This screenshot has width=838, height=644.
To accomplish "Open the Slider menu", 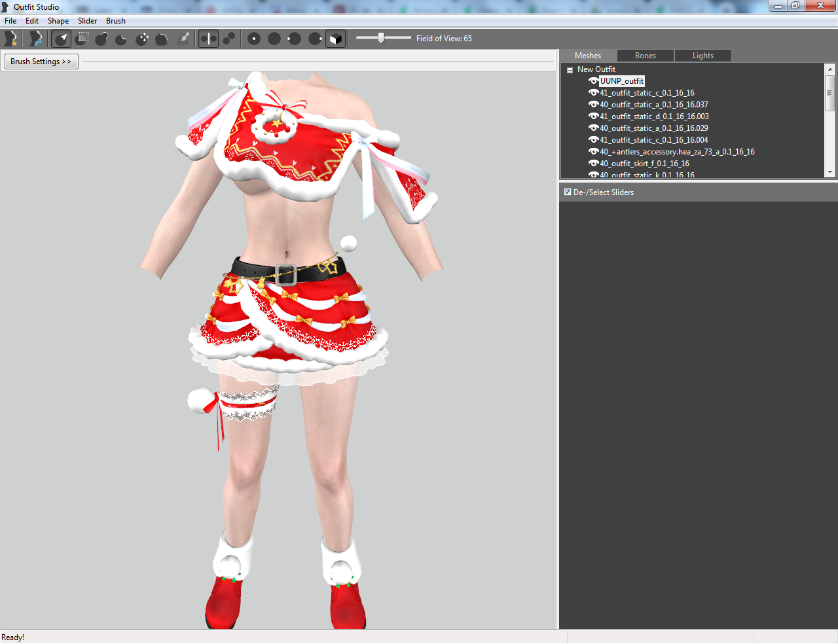I will [x=88, y=21].
